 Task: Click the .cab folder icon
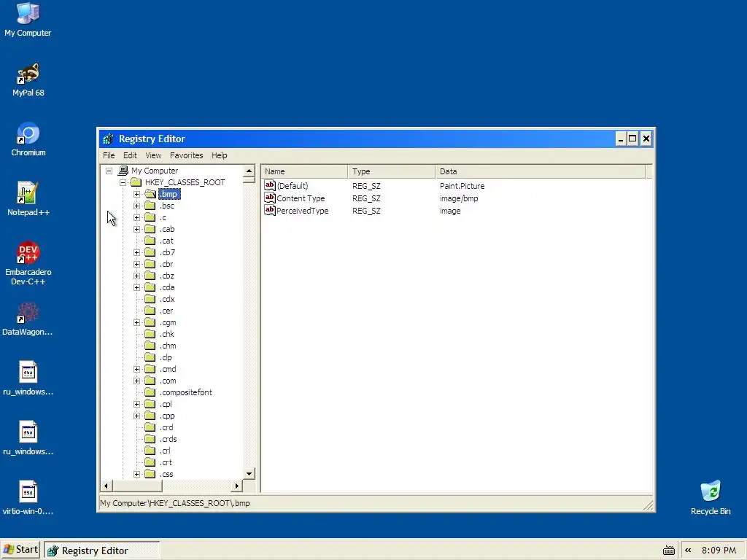coord(150,229)
